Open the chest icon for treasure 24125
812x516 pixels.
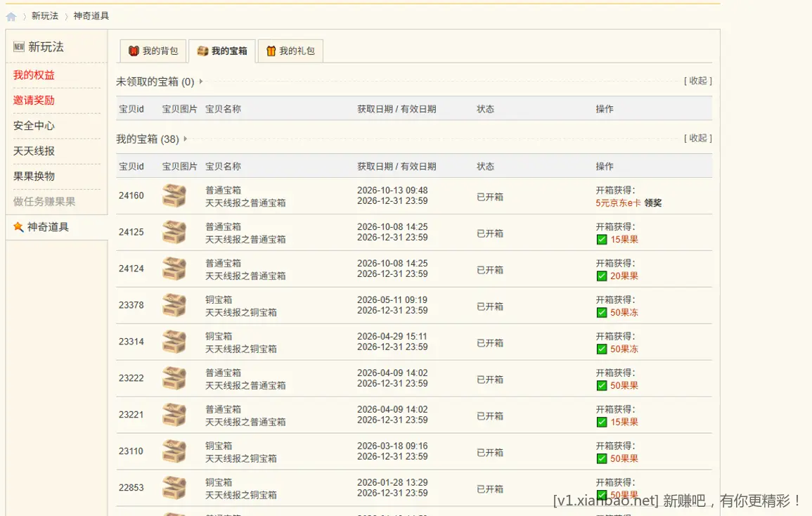(x=174, y=232)
